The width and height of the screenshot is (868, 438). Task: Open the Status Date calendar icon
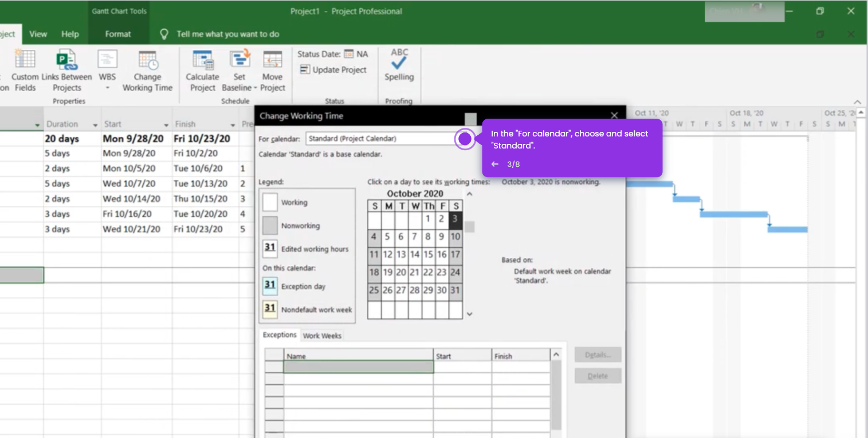click(348, 54)
